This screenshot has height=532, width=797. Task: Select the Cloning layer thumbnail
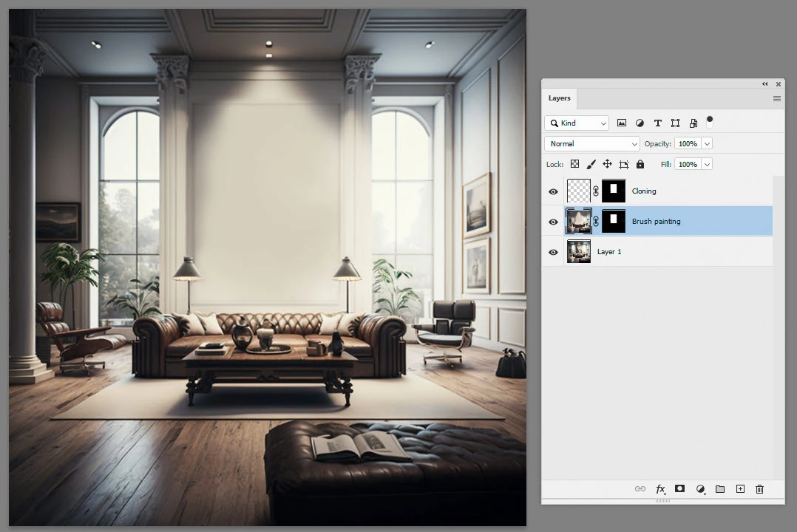(x=578, y=191)
